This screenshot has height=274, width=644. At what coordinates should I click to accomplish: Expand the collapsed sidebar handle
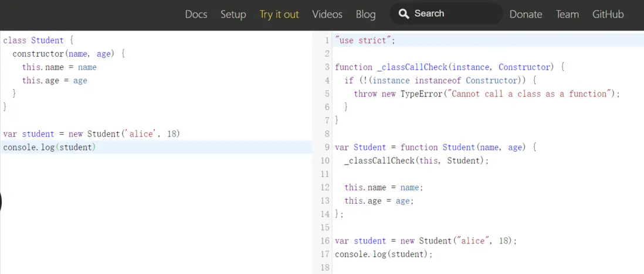(1, 202)
